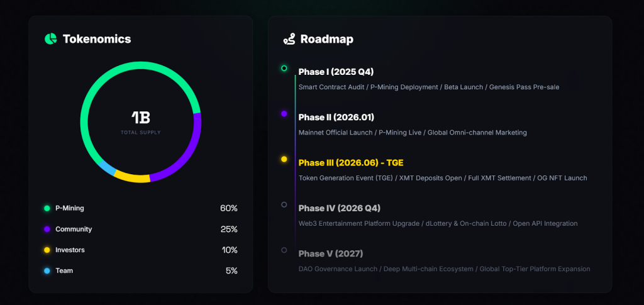Select the purple Community legend dot
This screenshot has width=644, height=305.
point(47,230)
